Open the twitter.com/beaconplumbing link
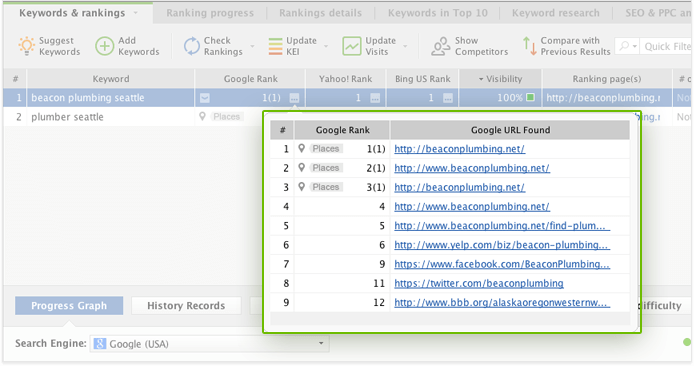The width and height of the screenshot is (694, 366). tap(479, 283)
